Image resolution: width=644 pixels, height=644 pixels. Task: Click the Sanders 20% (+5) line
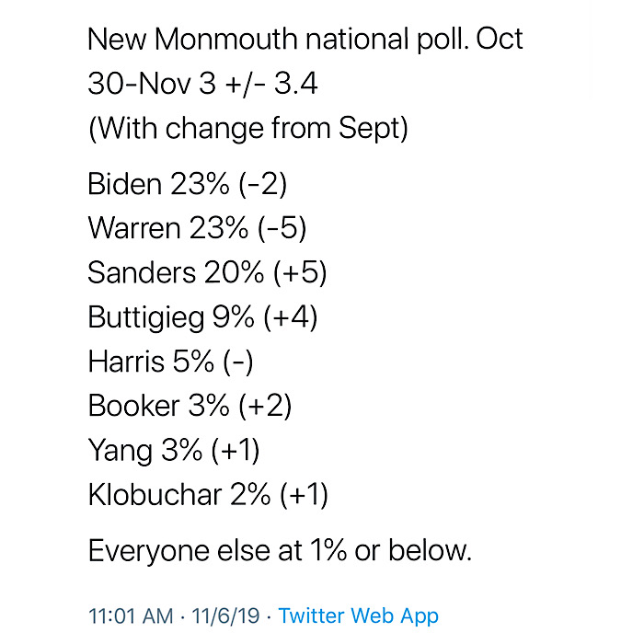[207, 272]
